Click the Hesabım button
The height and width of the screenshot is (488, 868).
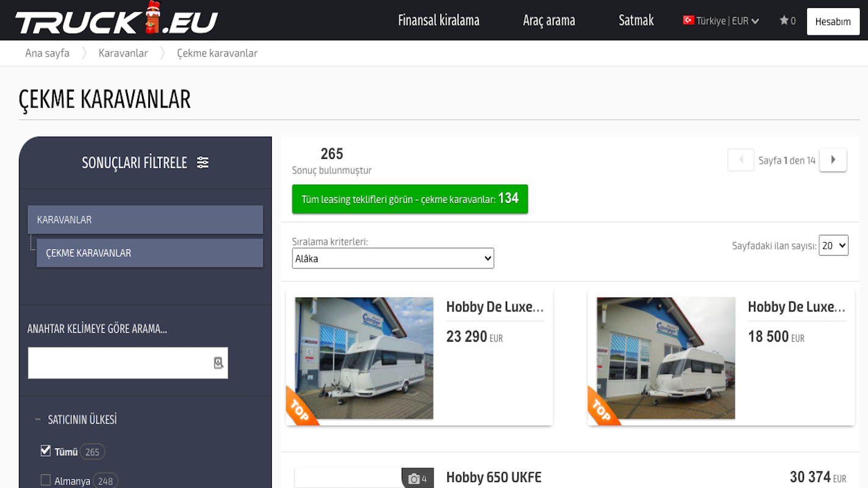pos(833,21)
